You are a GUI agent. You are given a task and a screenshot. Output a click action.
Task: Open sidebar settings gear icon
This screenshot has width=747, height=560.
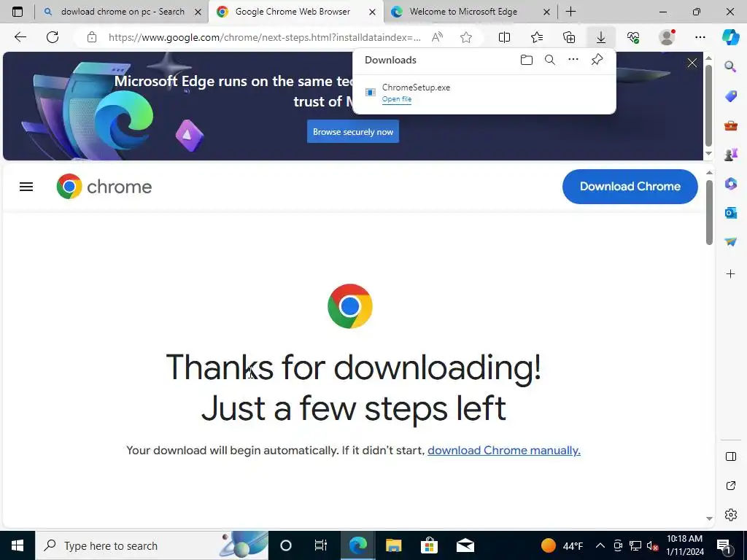pos(730,515)
